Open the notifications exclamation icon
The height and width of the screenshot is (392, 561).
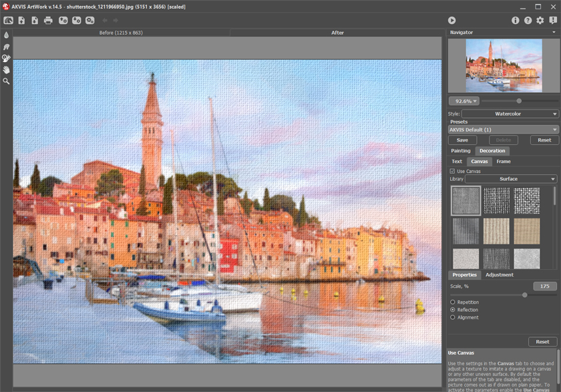[553, 21]
